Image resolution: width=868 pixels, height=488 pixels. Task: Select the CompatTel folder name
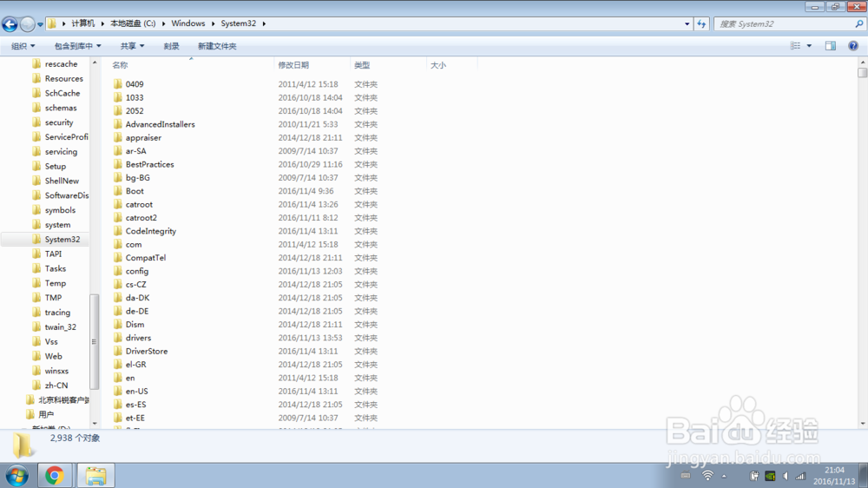coord(146,258)
